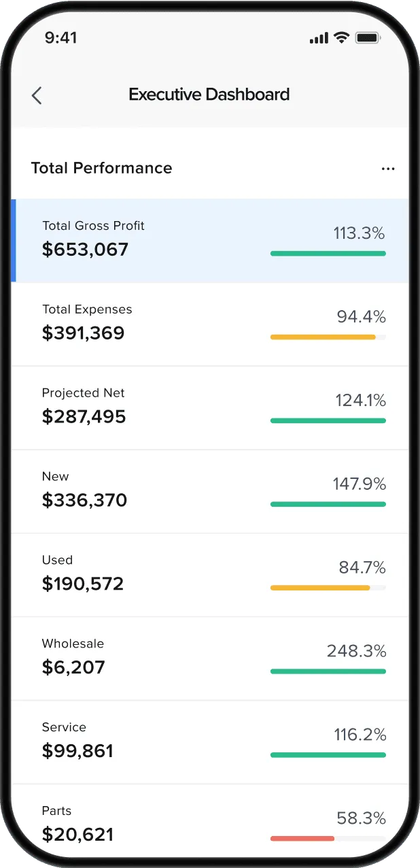Tap the Wi-Fi status icon

341,38
